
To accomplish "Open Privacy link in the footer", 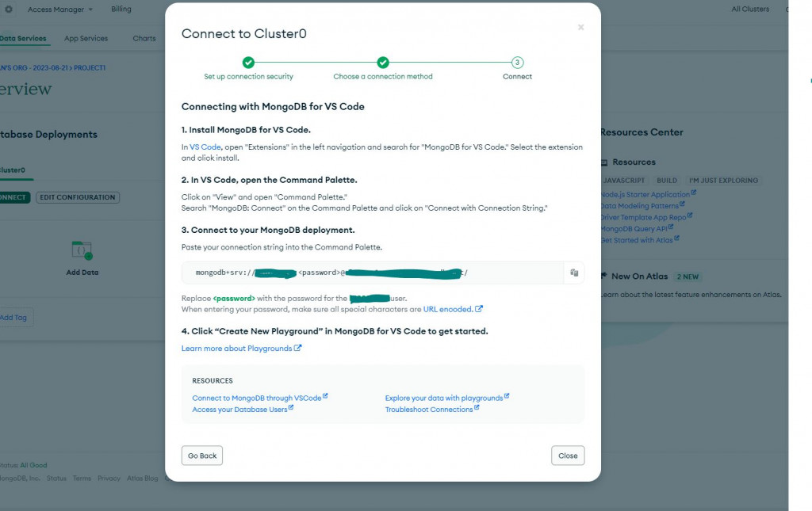I will click(109, 479).
